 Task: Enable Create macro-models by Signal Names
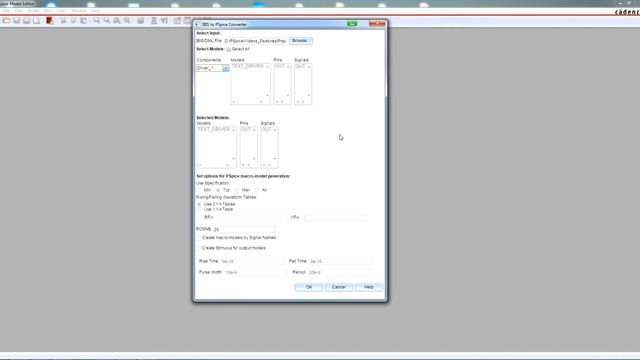coord(199,238)
